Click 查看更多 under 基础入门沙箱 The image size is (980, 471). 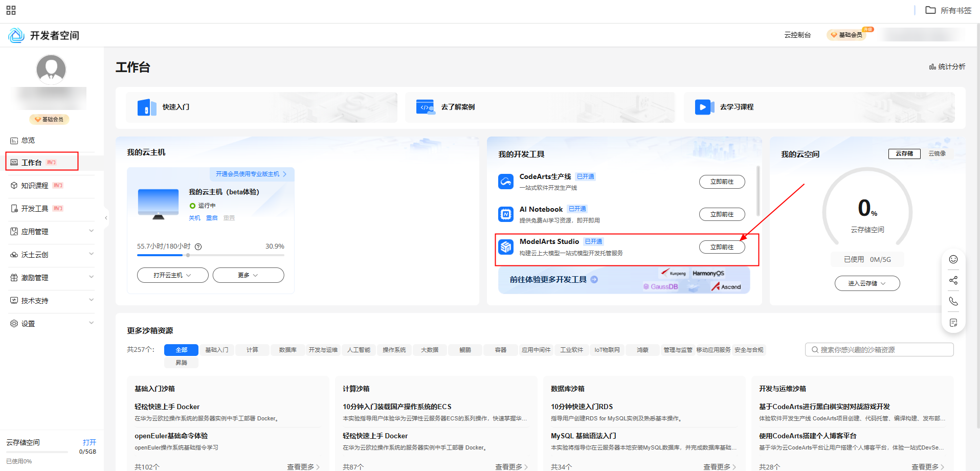(x=303, y=467)
